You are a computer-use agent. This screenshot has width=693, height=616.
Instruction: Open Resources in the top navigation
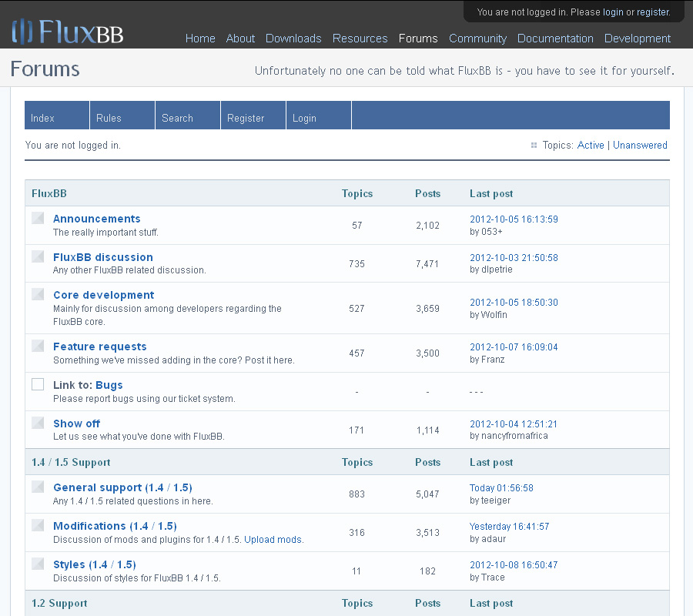pos(360,38)
